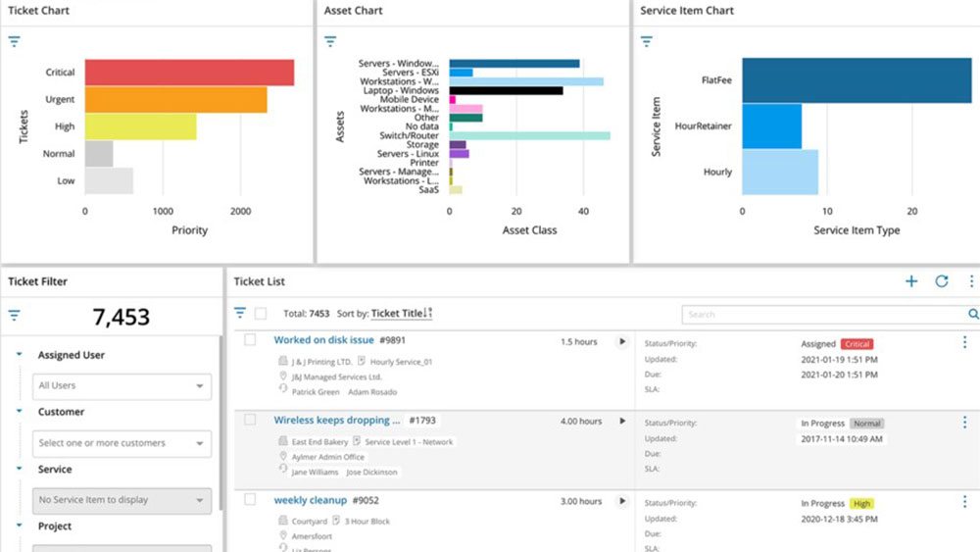The image size is (980, 552).
Task: Open Ticket List kebab menu in header
Action: pyautogui.click(x=970, y=281)
